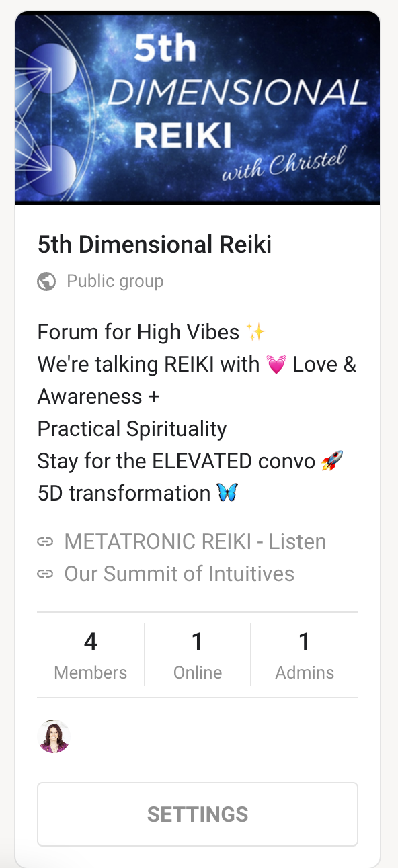Click the Public group label
This screenshot has height=868, width=398.
click(x=114, y=281)
